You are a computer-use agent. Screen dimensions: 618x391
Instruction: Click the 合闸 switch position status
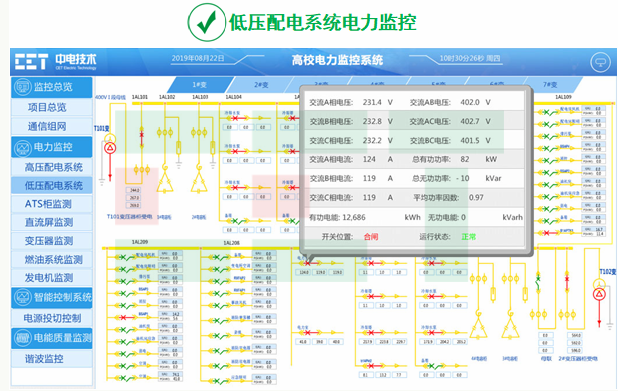point(371,237)
